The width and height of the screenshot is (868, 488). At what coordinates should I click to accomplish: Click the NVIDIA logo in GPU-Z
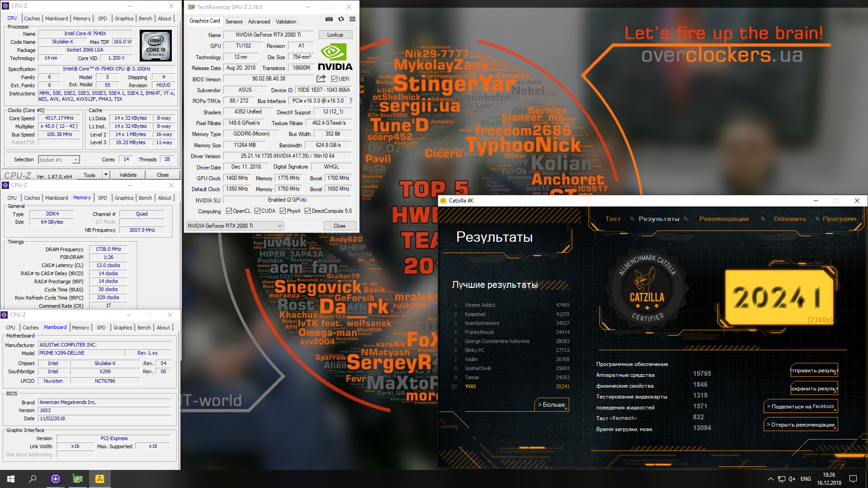[335, 57]
